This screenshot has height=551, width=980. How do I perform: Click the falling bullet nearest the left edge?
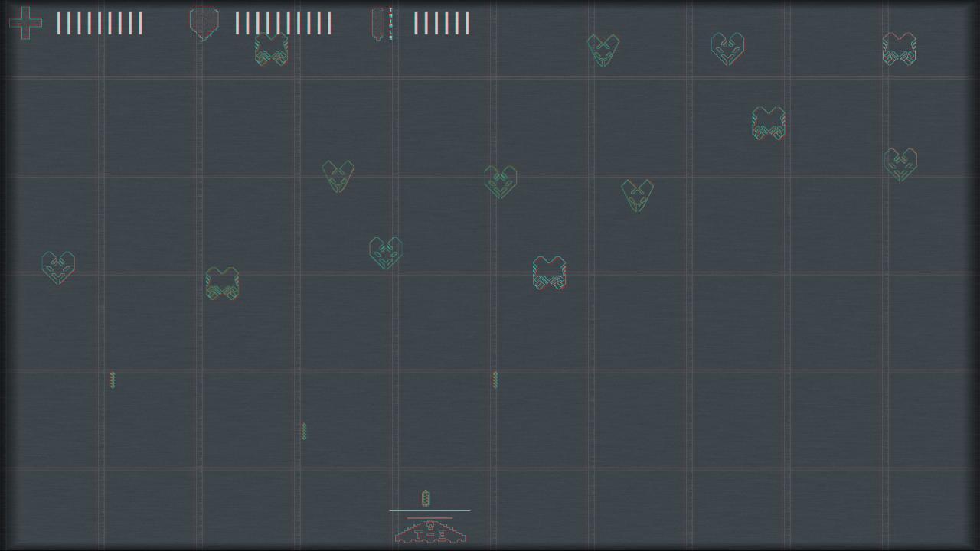(113, 380)
